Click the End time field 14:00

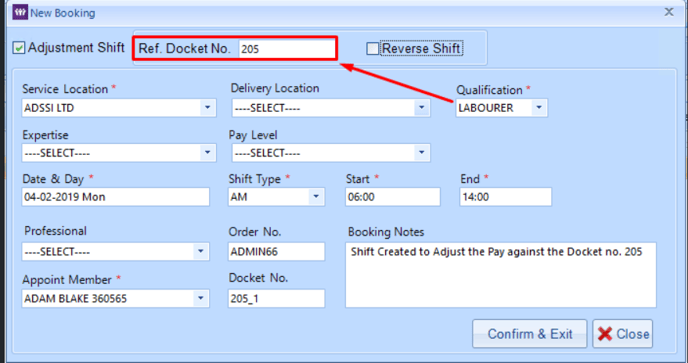(x=505, y=197)
